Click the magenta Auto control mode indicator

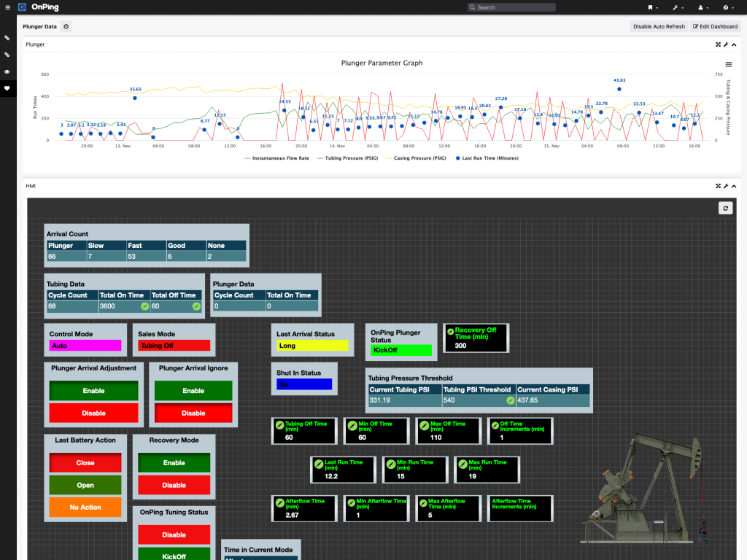click(x=85, y=346)
